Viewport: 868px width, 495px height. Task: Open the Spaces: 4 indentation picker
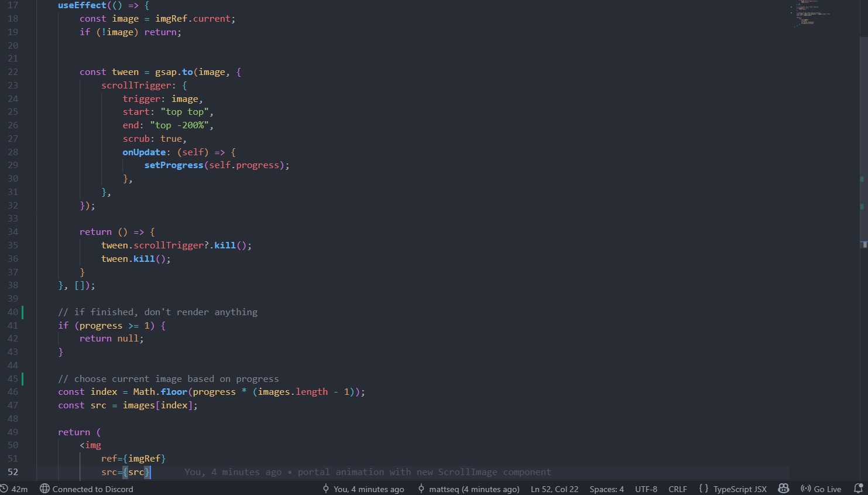[606, 489]
